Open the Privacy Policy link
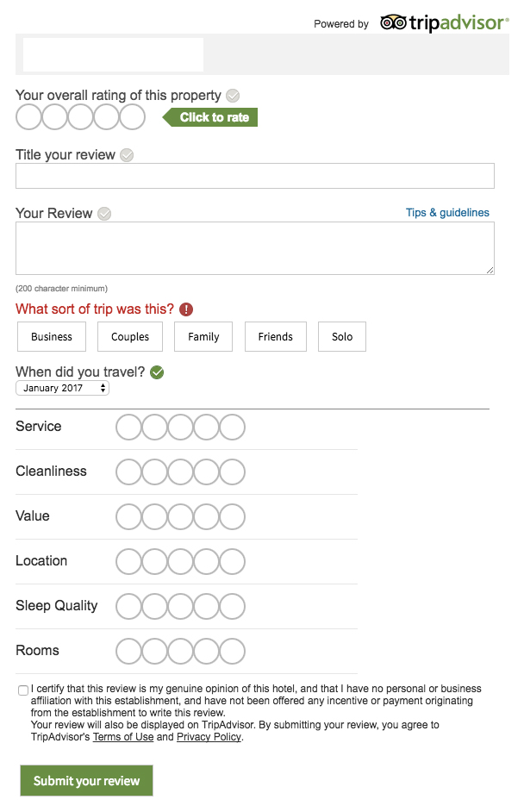This screenshot has width=524, height=812. pos(209,736)
